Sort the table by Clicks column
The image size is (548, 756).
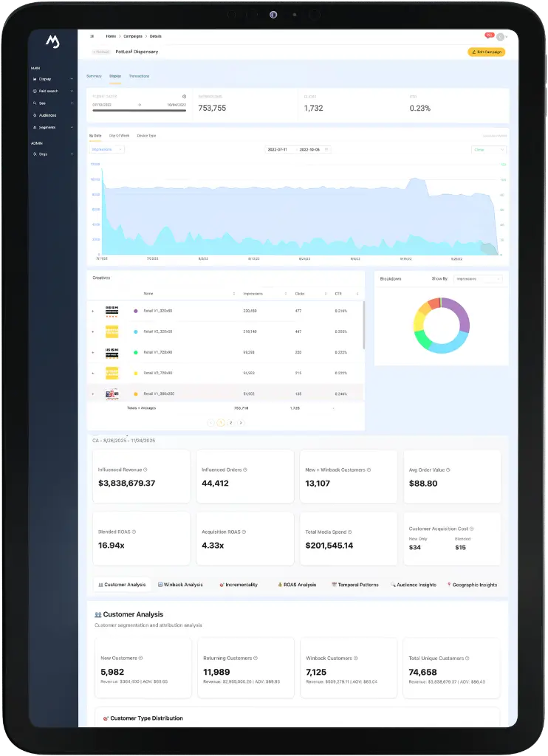[x=326, y=294]
